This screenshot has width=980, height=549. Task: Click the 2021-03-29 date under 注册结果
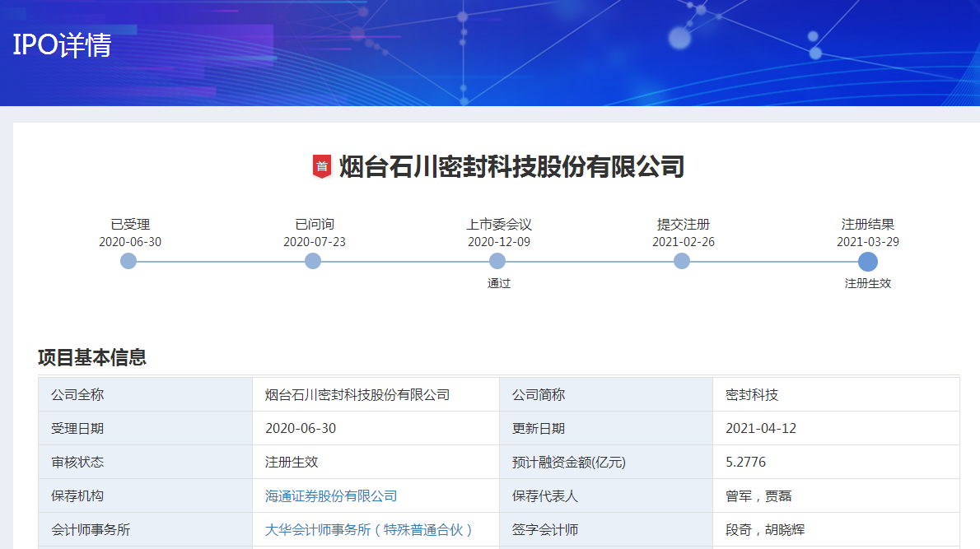tap(867, 242)
